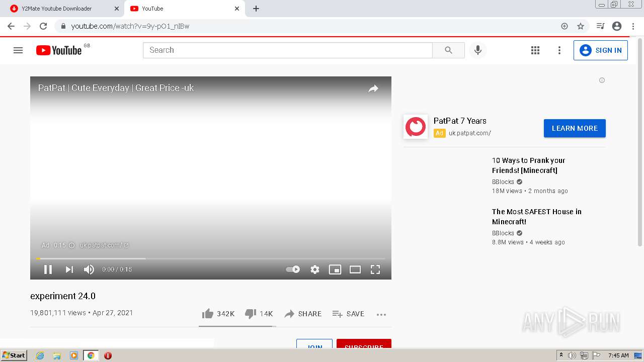Image resolution: width=644 pixels, height=362 pixels.
Task: Click the PatPat ad title at the top of the player
Action: click(x=116, y=88)
